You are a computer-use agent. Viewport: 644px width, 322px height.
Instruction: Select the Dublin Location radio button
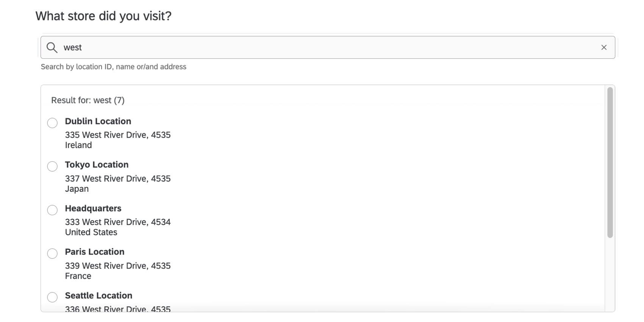(x=52, y=123)
